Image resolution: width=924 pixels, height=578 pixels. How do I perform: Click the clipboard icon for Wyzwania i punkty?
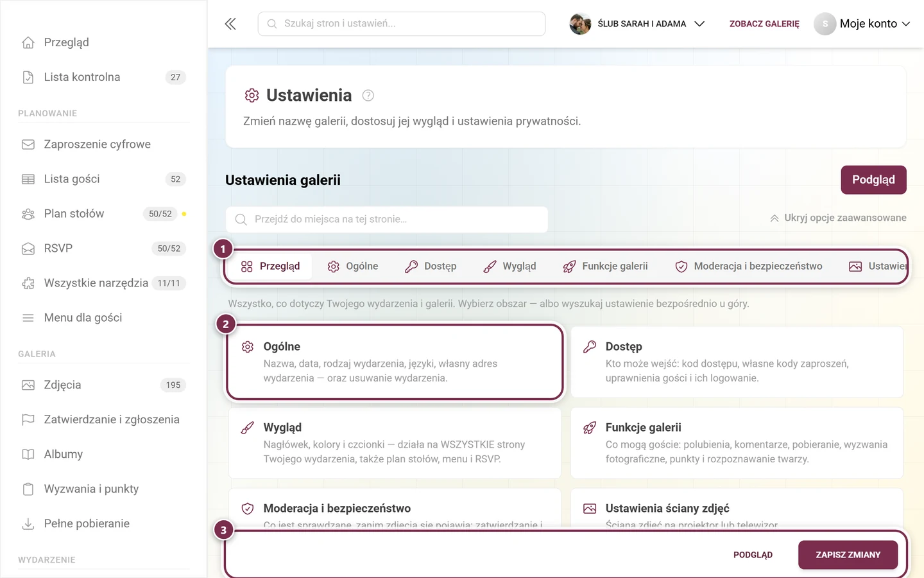click(28, 489)
